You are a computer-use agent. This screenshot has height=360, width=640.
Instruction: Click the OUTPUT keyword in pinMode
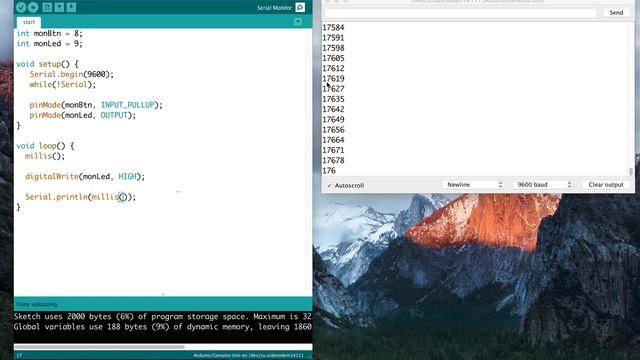(114, 115)
